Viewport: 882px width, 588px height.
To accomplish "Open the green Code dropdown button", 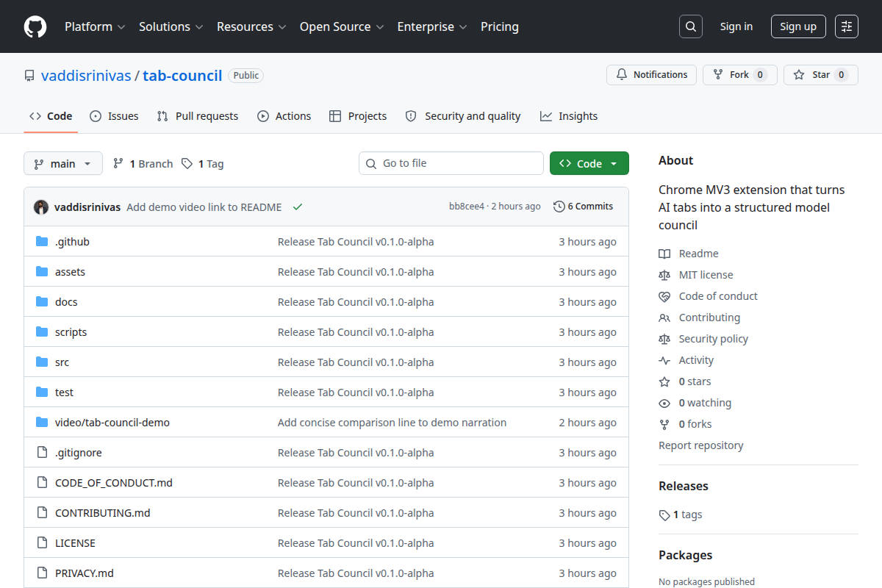I will (x=589, y=164).
